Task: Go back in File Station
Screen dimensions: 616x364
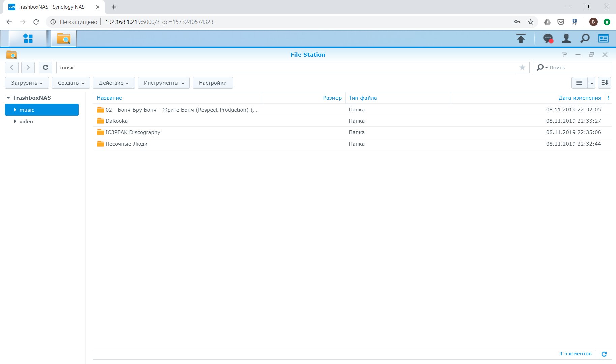Action: click(x=12, y=67)
